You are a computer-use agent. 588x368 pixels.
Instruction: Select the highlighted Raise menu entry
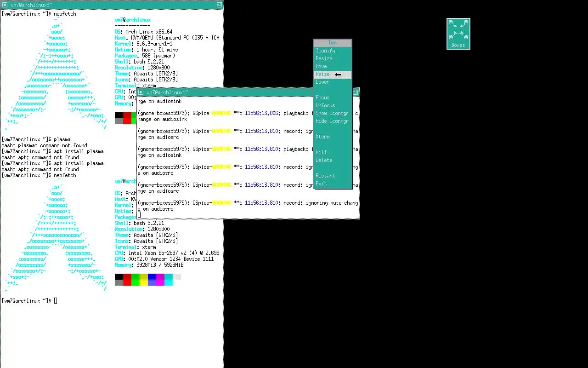(x=333, y=75)
